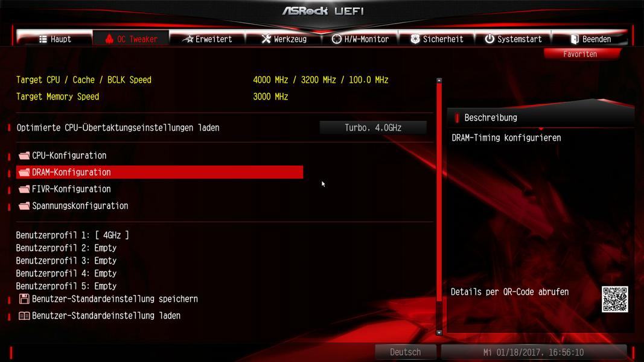Click the flame icon on OC Tweaker tab
This screenshot has height=362, width=644.
(109, 39)
